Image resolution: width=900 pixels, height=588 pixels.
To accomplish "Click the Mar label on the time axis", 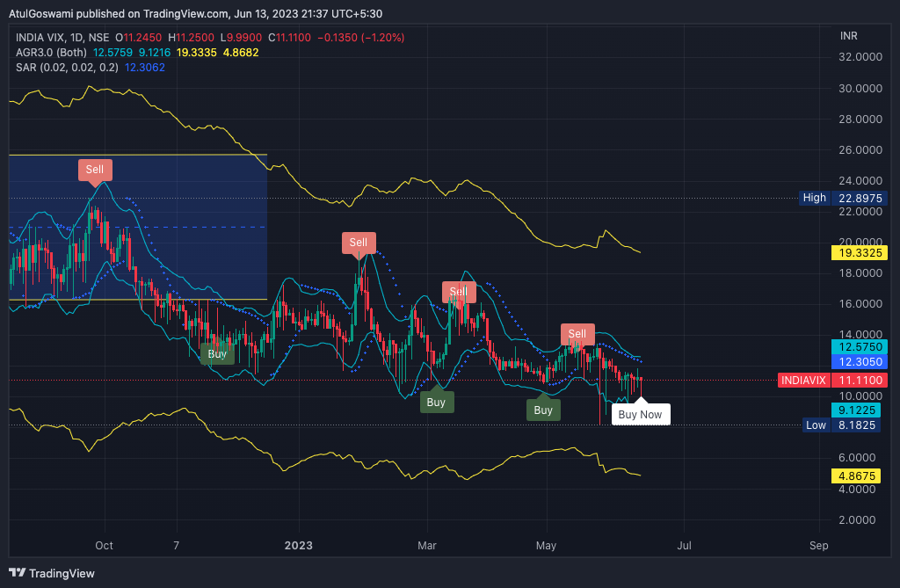I will coord(426,546).
